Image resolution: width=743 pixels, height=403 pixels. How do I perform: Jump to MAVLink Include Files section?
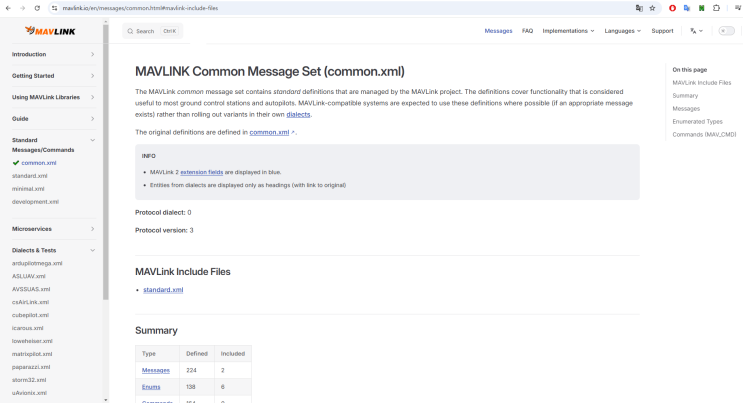pos(701,82)
